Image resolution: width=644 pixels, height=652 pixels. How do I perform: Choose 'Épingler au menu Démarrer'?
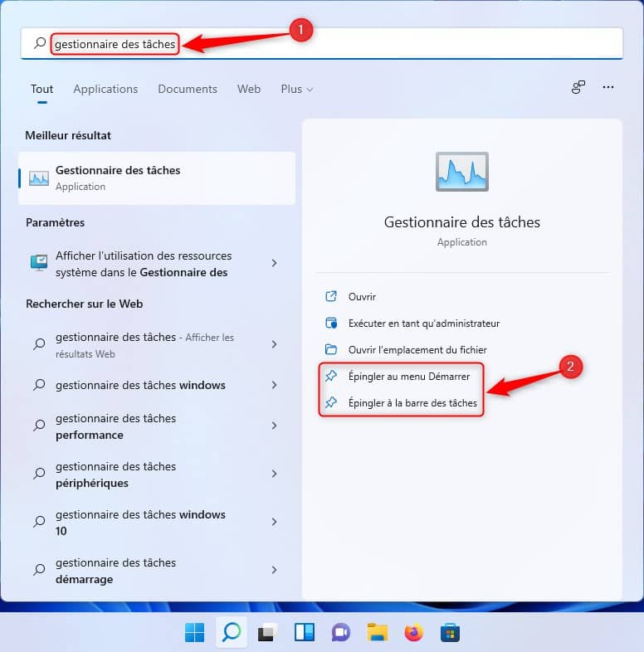[409, 377]
